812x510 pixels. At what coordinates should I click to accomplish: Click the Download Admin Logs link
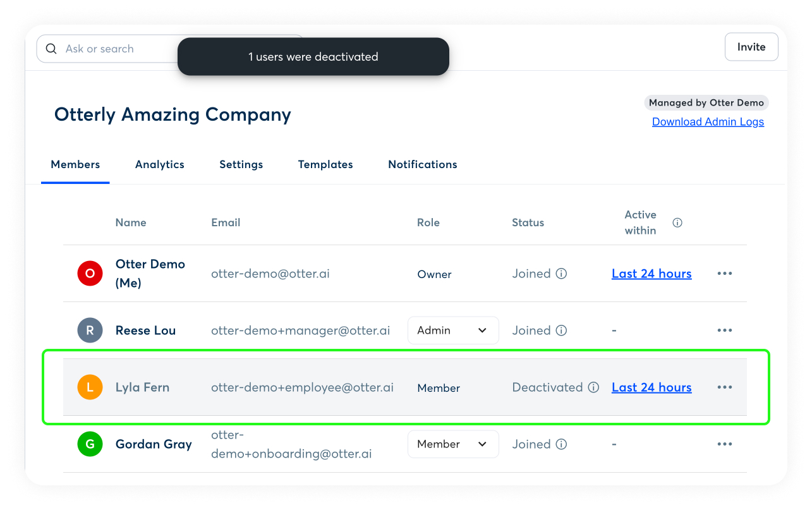(x=708, y=122)
